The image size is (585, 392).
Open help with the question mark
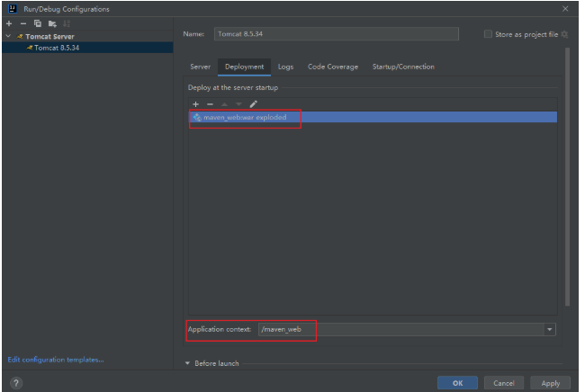point(16,382)
